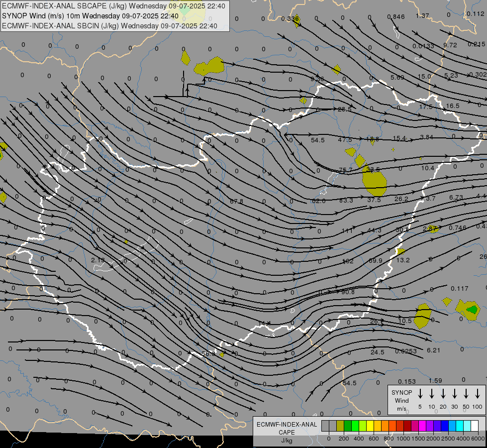Click the 9.72 value on the map
Screen dimensions: 487x448
pyautogui.click(x=450, y=45)
